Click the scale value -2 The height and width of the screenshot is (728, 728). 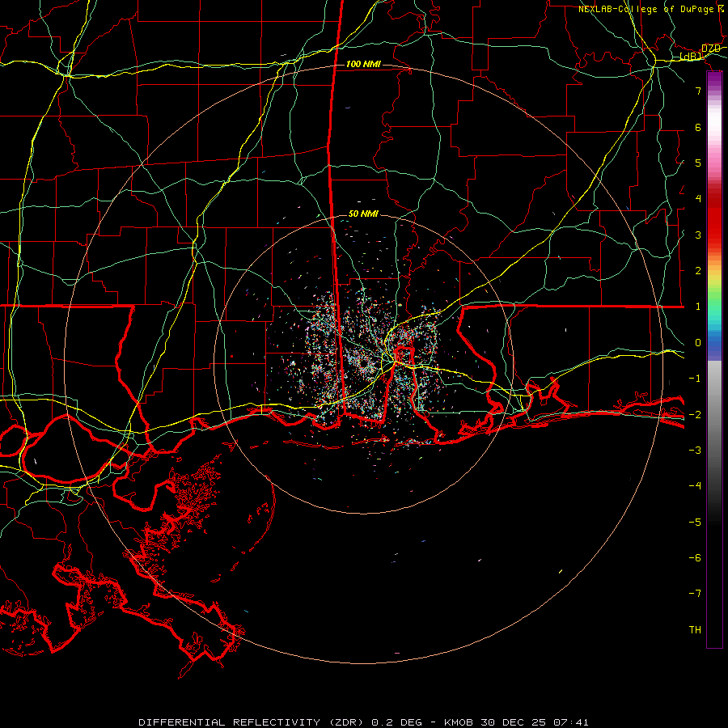(695, 415)
